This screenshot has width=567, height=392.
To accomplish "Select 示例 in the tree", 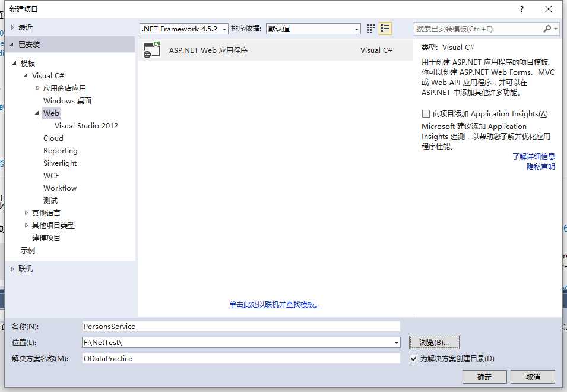I will [x=27, y=250].
